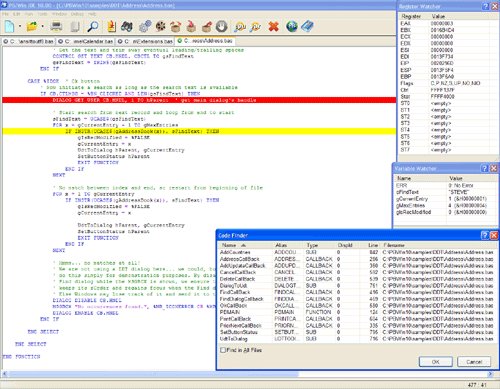Viewport: 500px width, 389px height.
Task: Close the Register Watcher window
Action: [495, 6]
